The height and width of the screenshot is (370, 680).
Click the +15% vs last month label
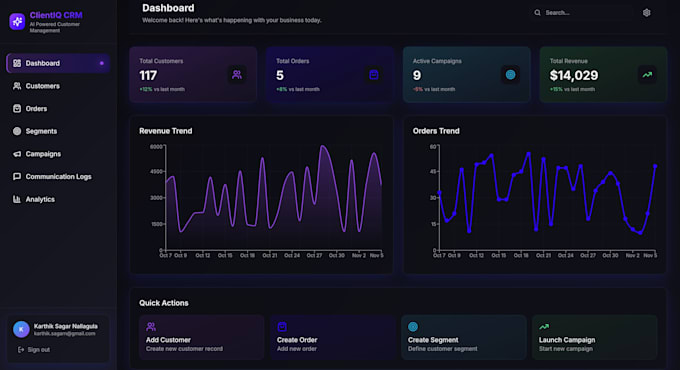572,89
